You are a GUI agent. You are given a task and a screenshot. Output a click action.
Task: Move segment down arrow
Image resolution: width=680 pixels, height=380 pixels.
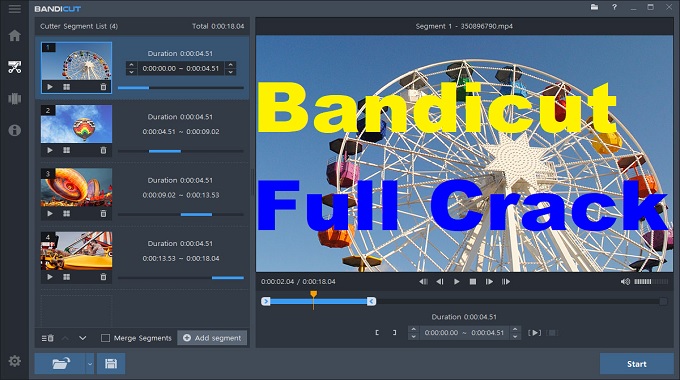click(82, 338)
